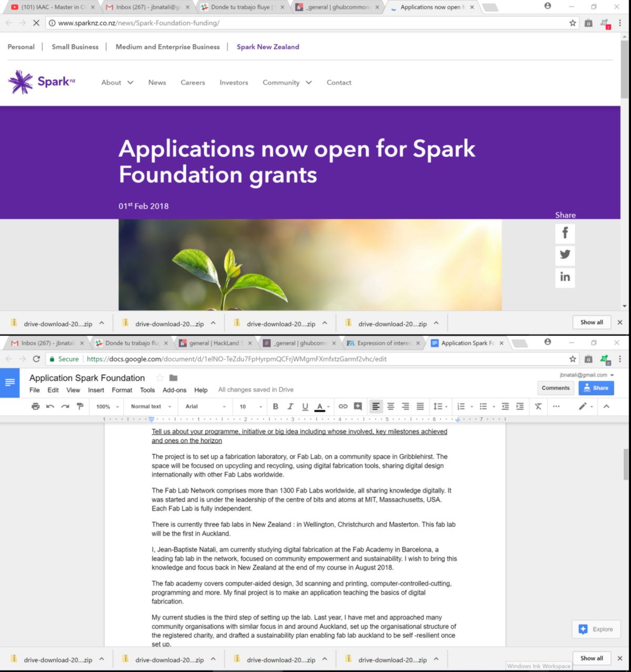Viewport: 631px width, 672px height.
Task: Open the Help menu in Google Docs
Action: point(201,390)
